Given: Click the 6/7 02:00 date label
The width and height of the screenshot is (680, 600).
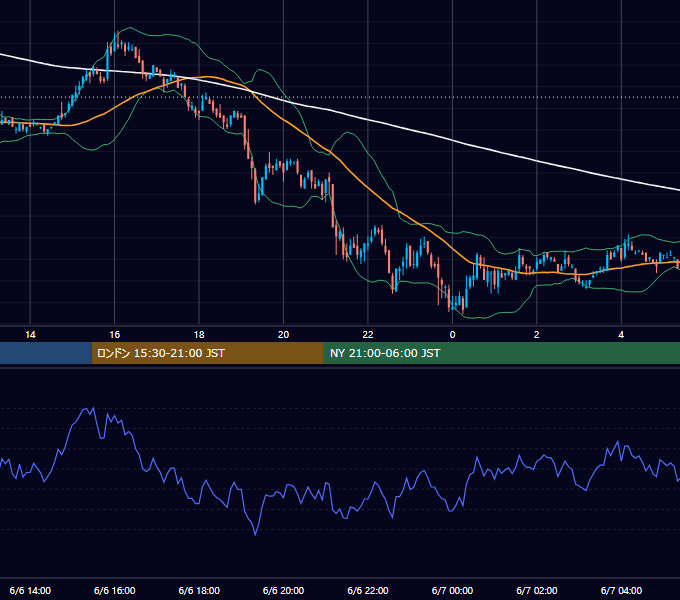Looking at the screenshot, I should tap(536, 590).
